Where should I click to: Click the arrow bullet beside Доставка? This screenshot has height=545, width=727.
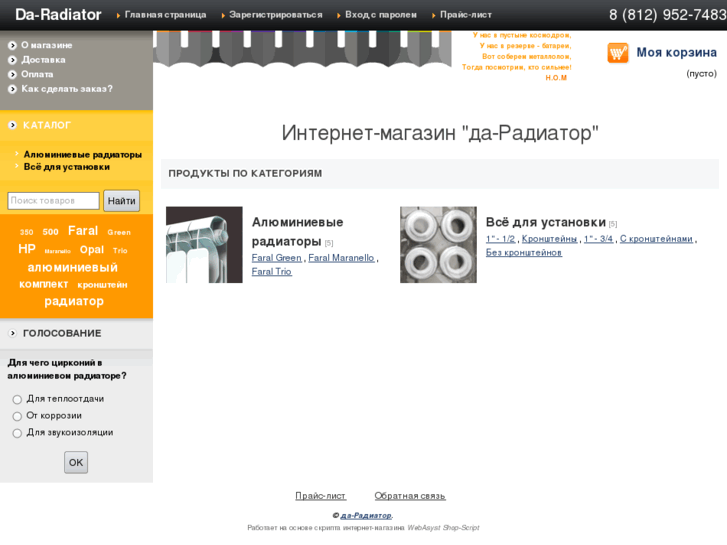13,60
